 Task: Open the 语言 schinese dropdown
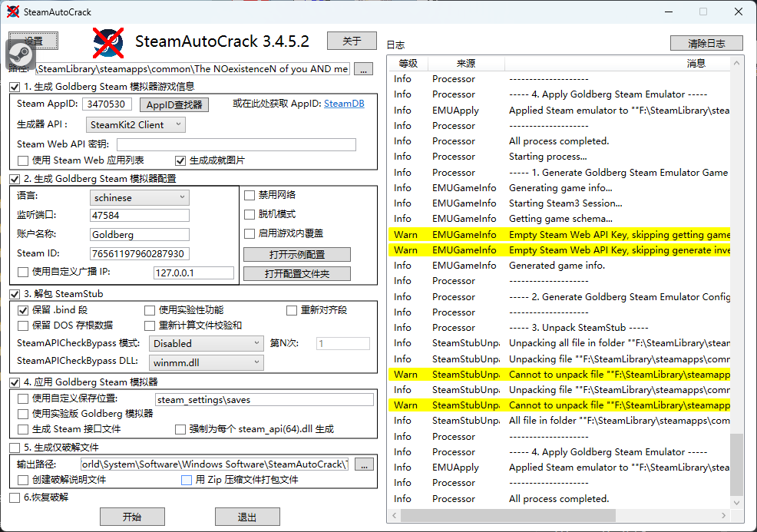(139, 197)
